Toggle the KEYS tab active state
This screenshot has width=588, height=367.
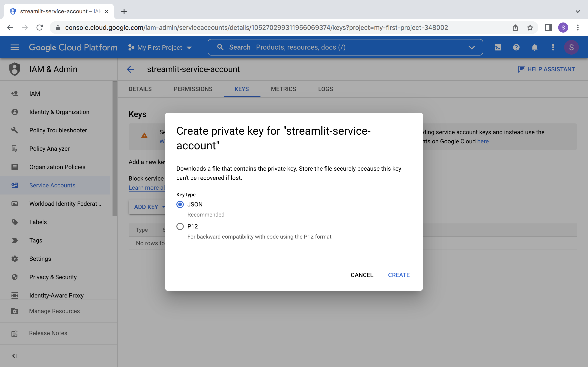tap(242, 89)
